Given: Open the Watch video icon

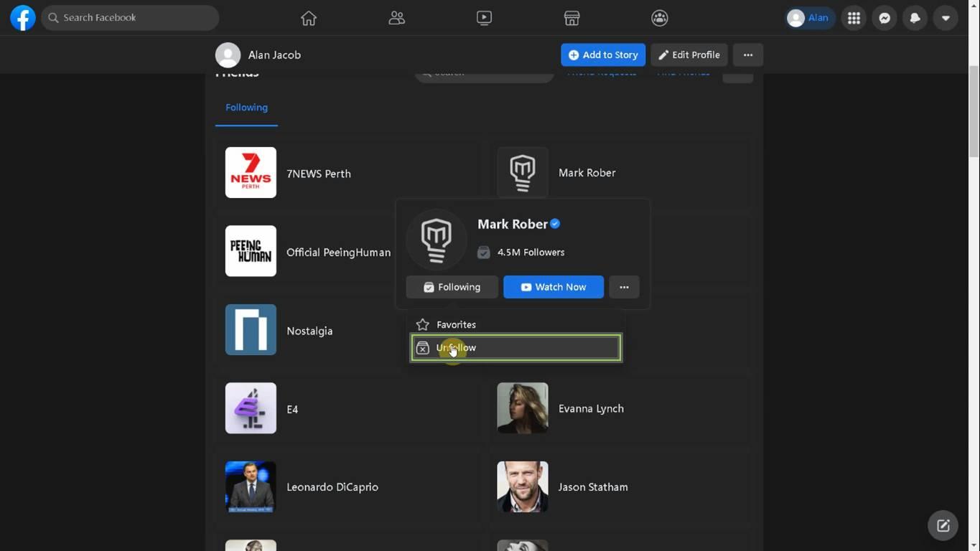Looking at the screenshot, I should click(484, 18).
